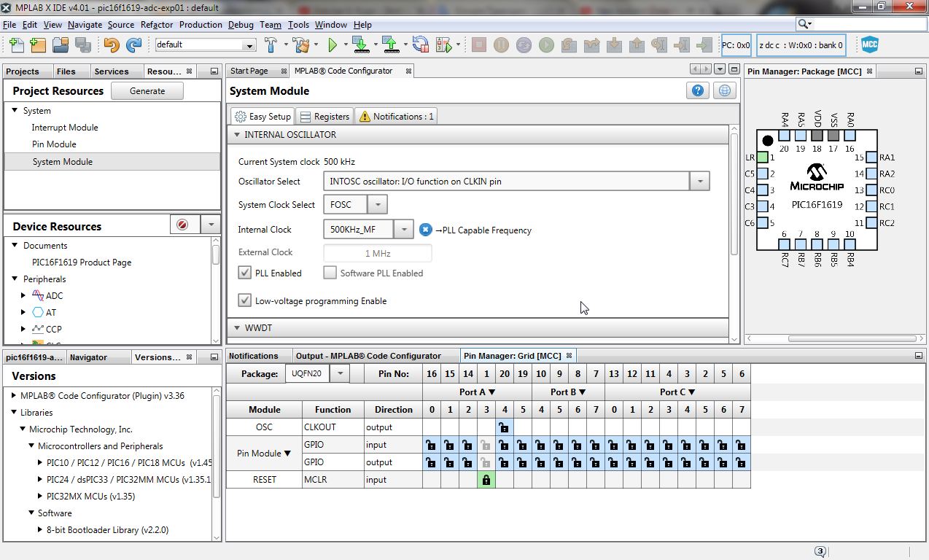This screenshot has width=929, height=560.
Task: Switch to the Registers tab
Action: [324, 115]
